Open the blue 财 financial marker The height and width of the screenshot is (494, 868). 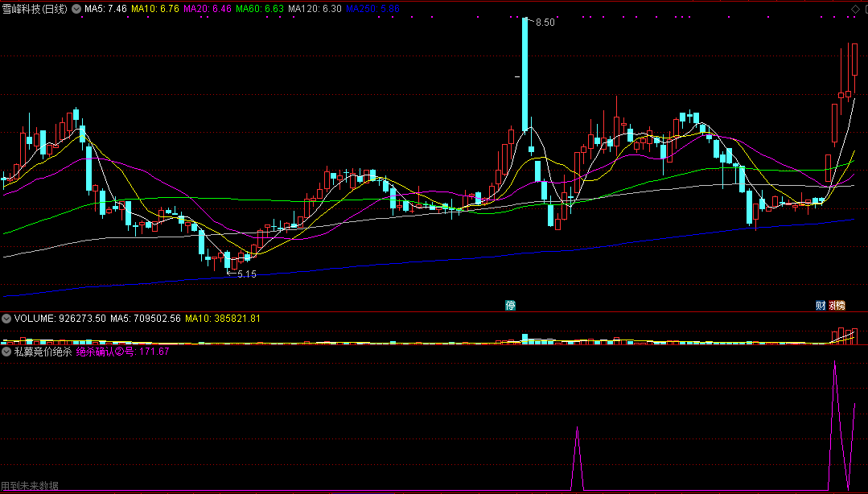pos(821,305)
